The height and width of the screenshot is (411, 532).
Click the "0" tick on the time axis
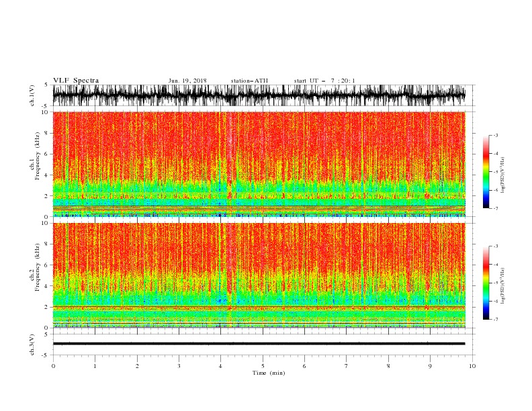pos(53,366)
